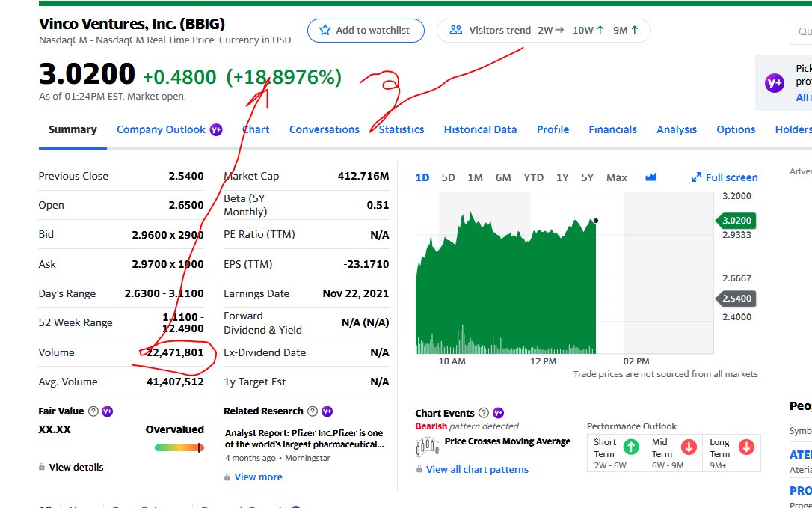
Task: Click the Bearish pattern detected label
Action: coord(467,426)
